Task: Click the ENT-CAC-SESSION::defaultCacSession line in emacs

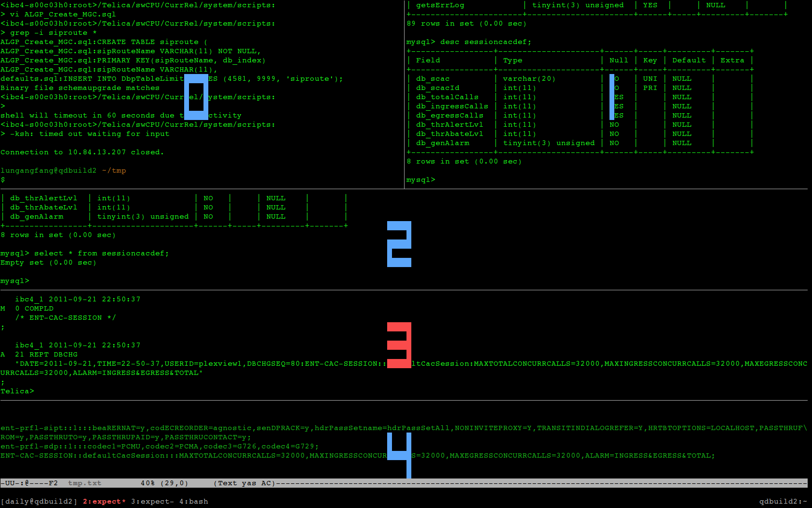Action: coord(358,456)
